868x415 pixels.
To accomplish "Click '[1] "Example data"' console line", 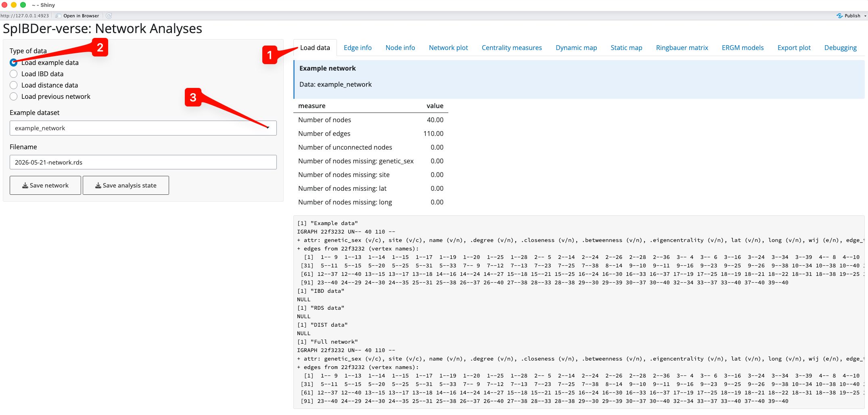I will point(327,223).
